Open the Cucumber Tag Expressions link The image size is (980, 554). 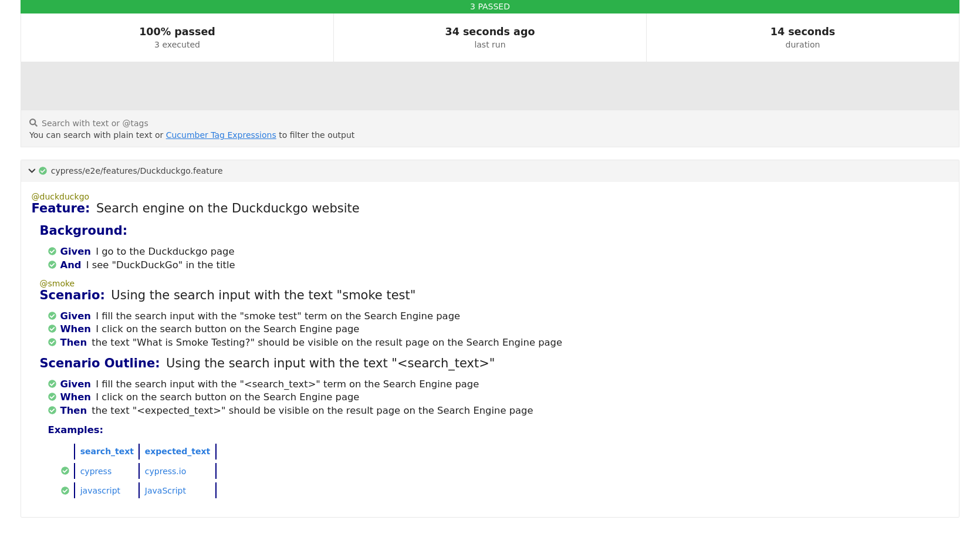point(221,135)
